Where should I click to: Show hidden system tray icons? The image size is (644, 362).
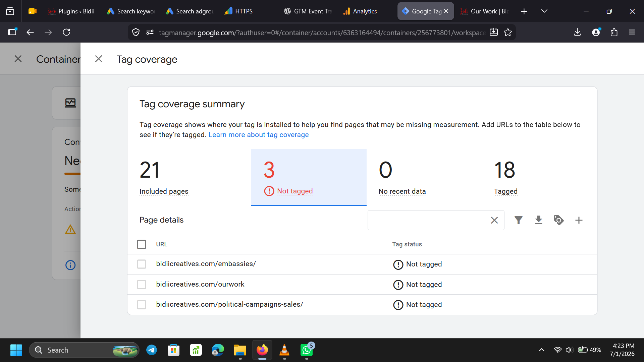[541, 350]
